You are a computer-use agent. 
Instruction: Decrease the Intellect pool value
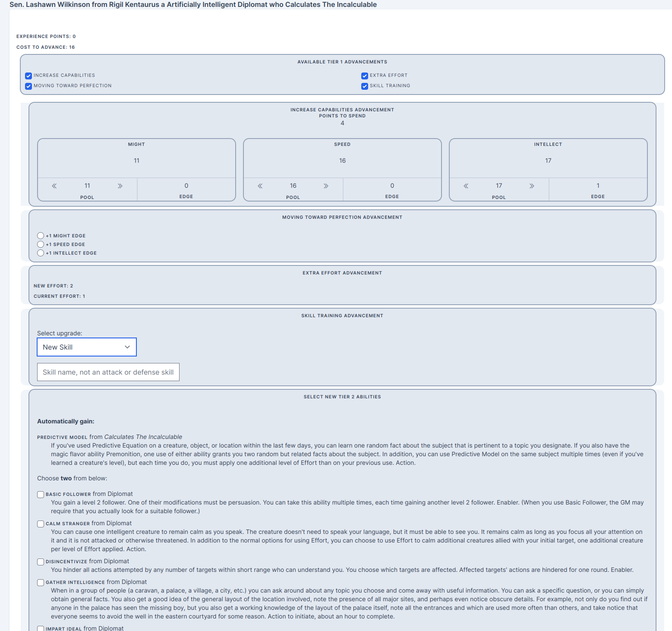[466, 186]
